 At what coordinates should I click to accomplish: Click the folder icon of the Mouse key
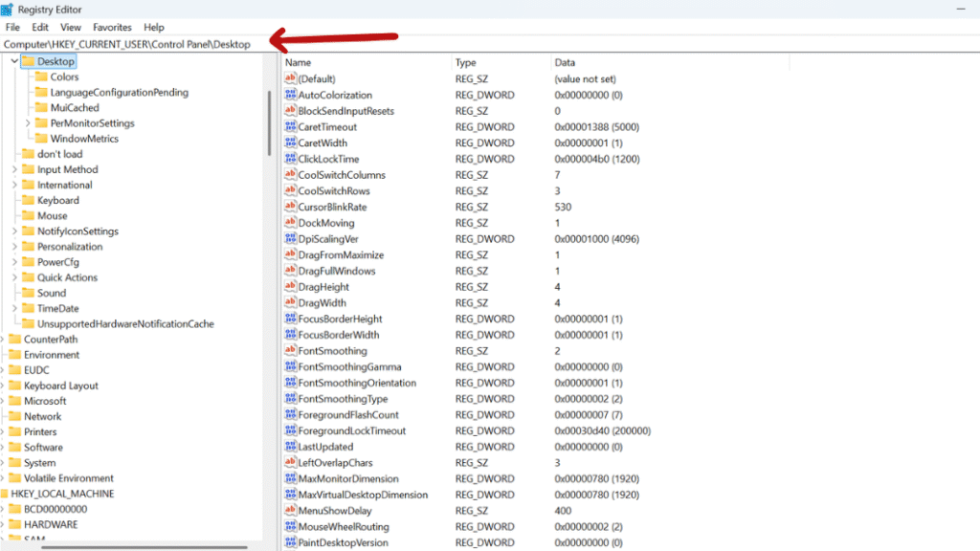click(28, 215)
